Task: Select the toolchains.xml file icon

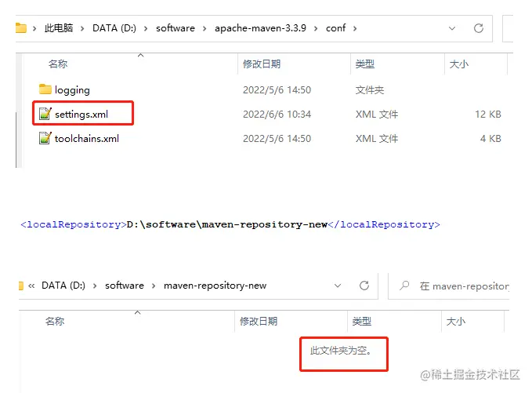Action: tap(45, 138)
